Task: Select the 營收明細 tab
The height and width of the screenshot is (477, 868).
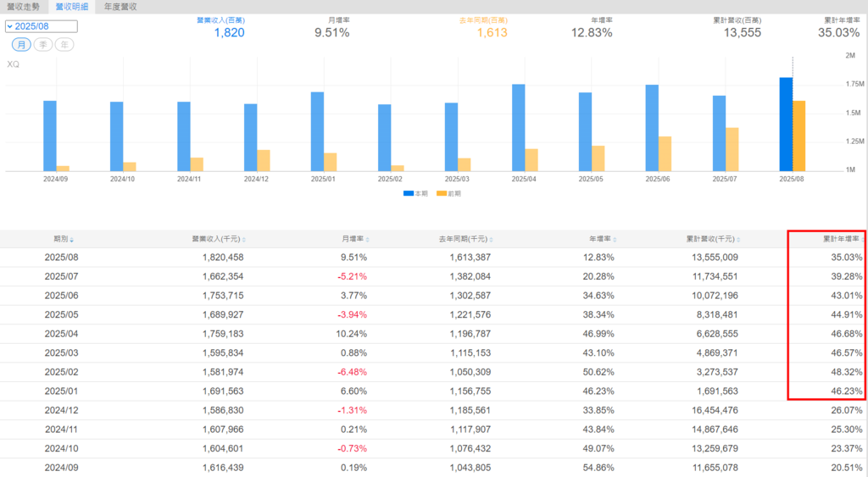Action: pos(72,7)
